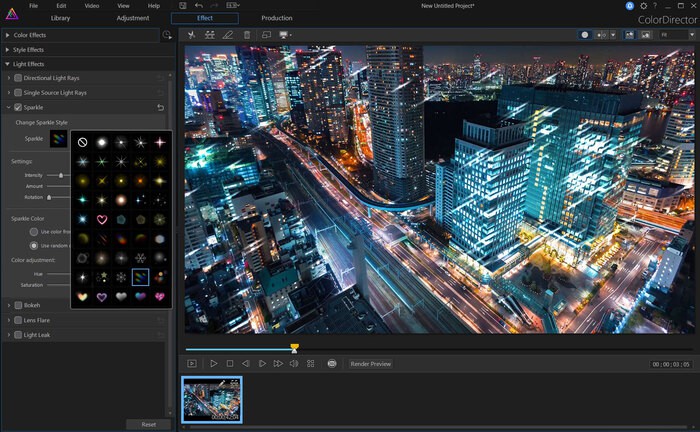Click the trash delete icon
This screenshot has height=432, width=700.
click(247, 34)
